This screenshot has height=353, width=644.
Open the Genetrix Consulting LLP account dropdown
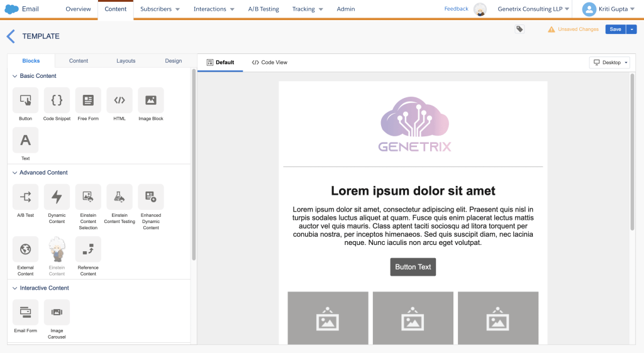click(533, 9)
